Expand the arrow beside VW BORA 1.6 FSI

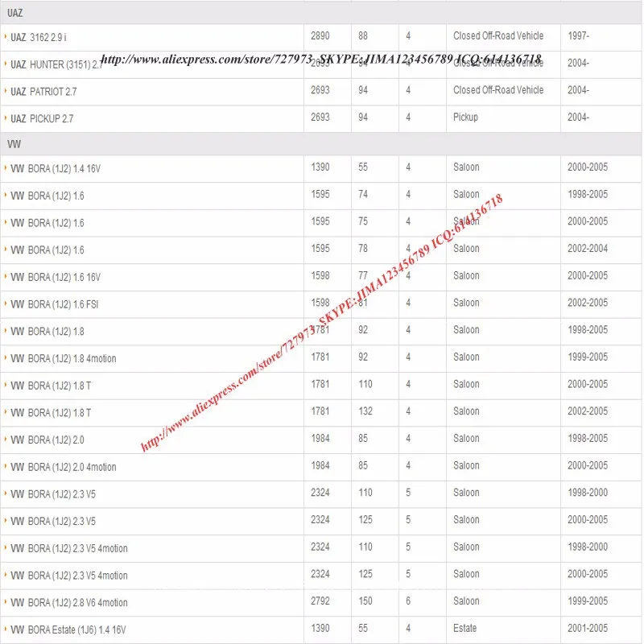(6, 303)
